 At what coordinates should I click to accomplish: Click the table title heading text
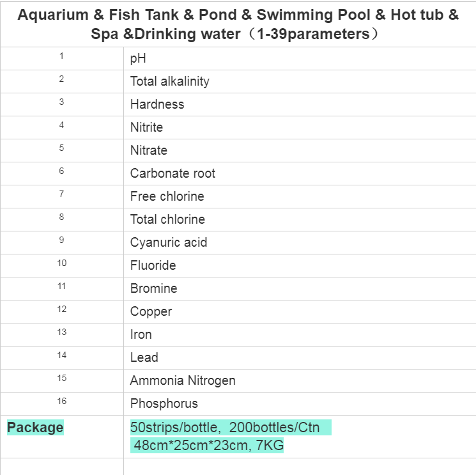pyautogui.click(x=238, y=24)
